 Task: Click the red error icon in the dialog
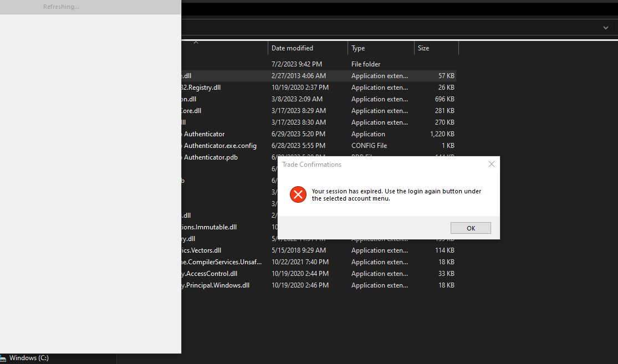[x=298, y=194]
